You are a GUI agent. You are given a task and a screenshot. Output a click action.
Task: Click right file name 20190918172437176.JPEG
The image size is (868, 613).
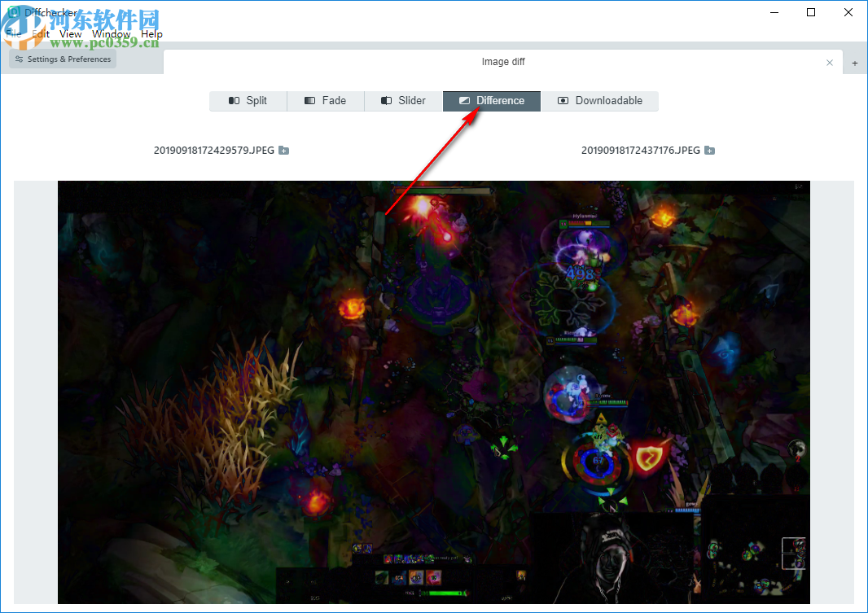pyautogui.click(x=641, y=151)
